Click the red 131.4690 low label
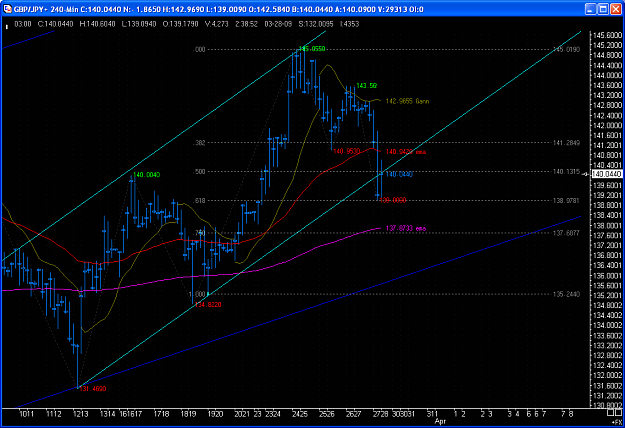 [92, 389]
